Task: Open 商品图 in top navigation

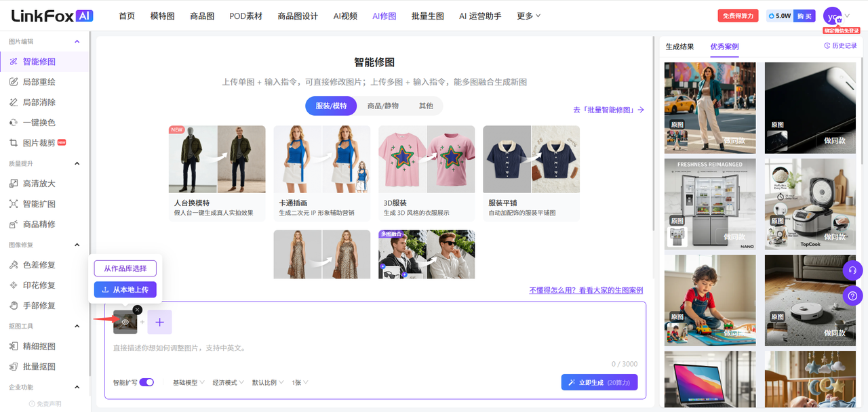Action: click(x=202, y=16)
